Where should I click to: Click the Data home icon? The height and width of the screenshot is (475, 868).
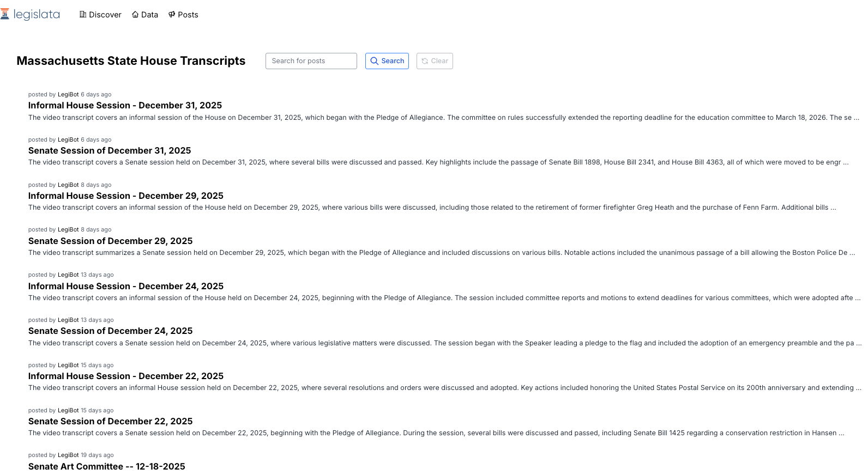pyautogui.click(x=135, y=15)
